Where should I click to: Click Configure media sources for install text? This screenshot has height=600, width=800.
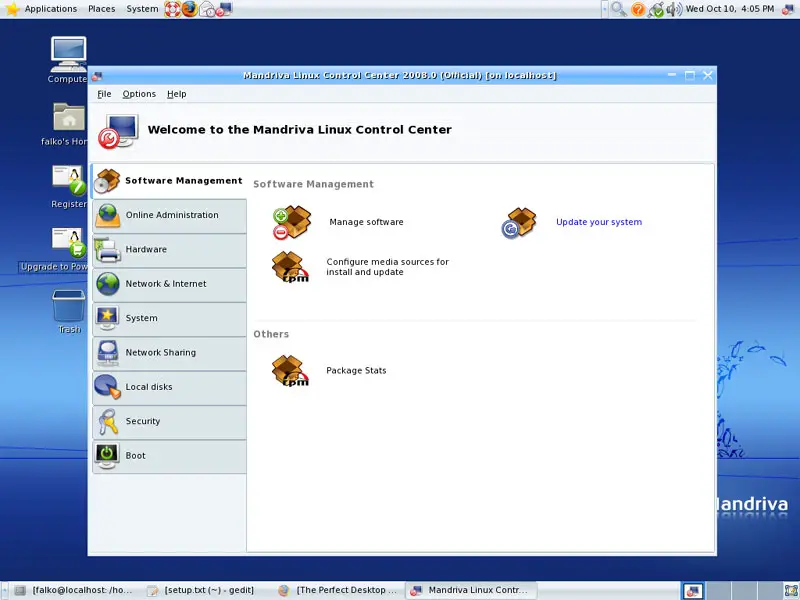pyautogui.click(x=387, y=267)
